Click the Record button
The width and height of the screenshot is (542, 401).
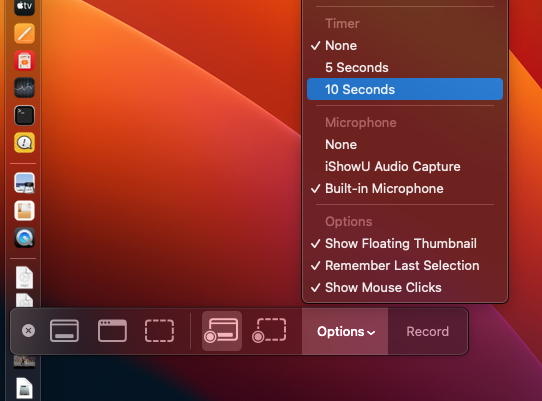(428, 332)
